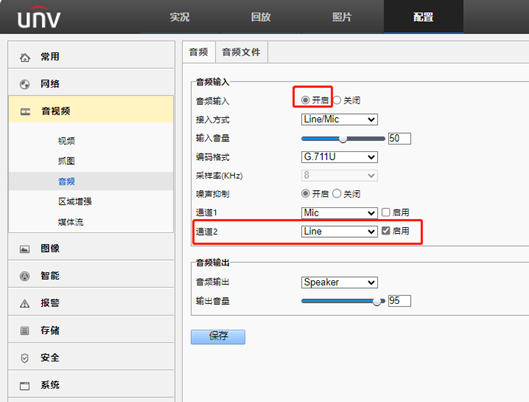Switch to the 音频文件 tab

tap(241, 52)
